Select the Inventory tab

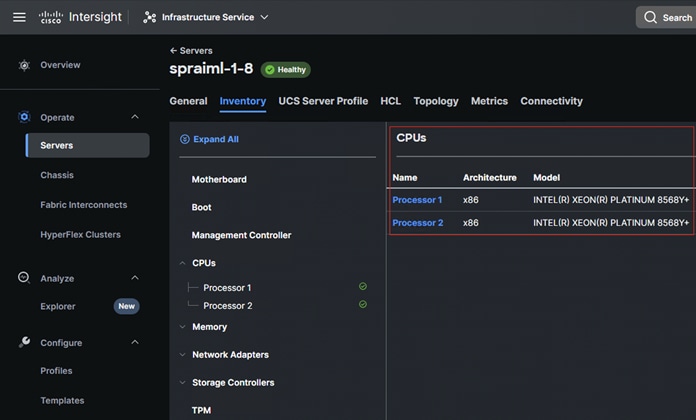[243, 101]
